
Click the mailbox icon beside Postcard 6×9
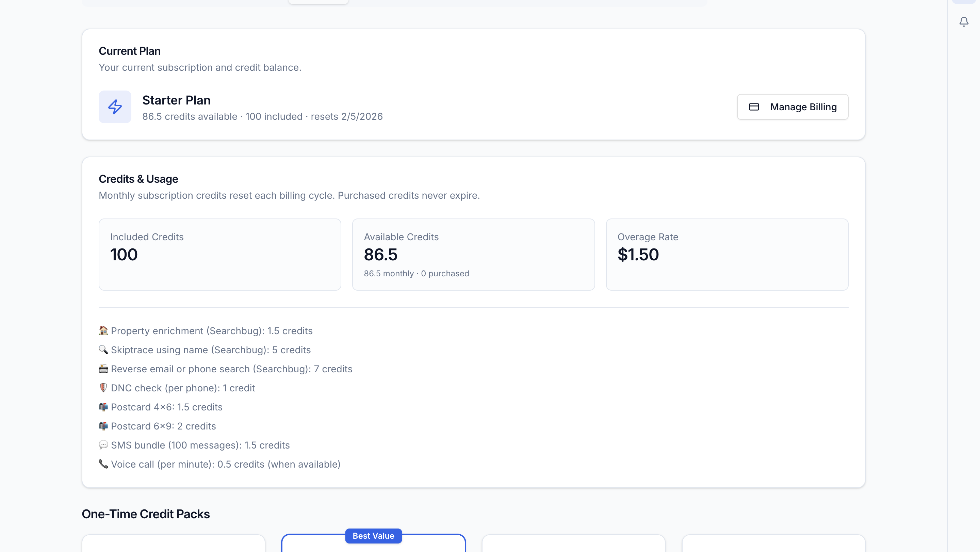coord(103,426)
